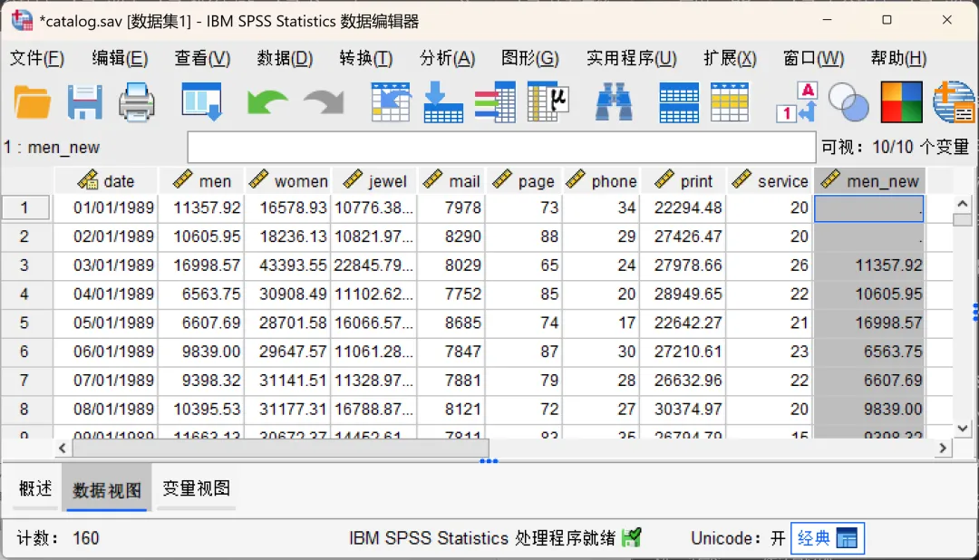This screenshot has height=560, width=979.
Task: Open 转换(T) menu
Action: pos(366,58)
